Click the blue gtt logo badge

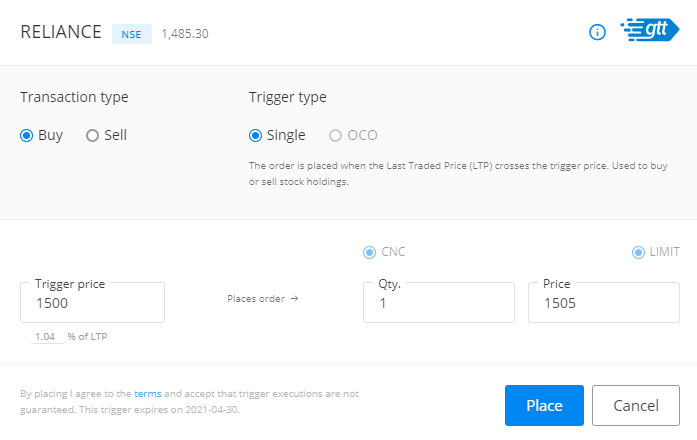coord(650,30)
